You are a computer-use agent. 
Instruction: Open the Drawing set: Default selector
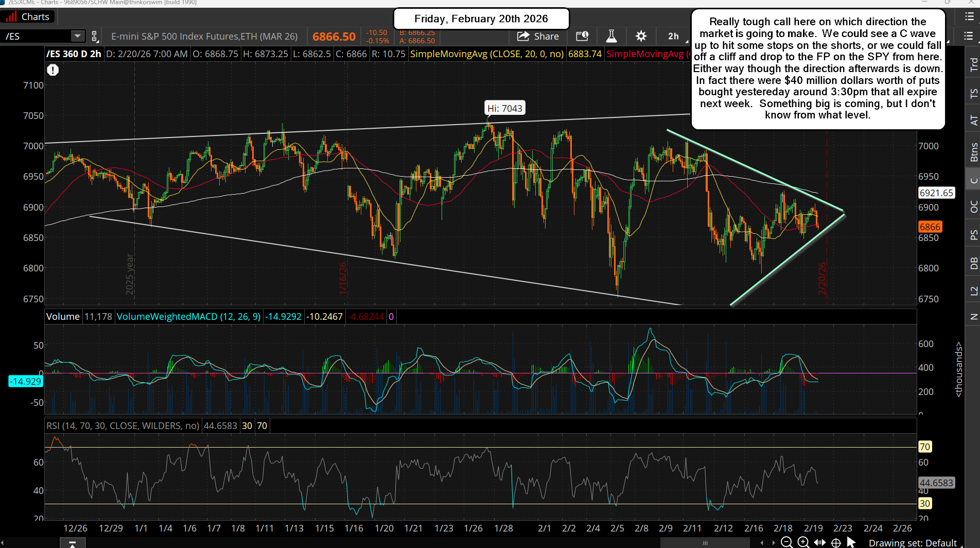[x=914, y=542]
